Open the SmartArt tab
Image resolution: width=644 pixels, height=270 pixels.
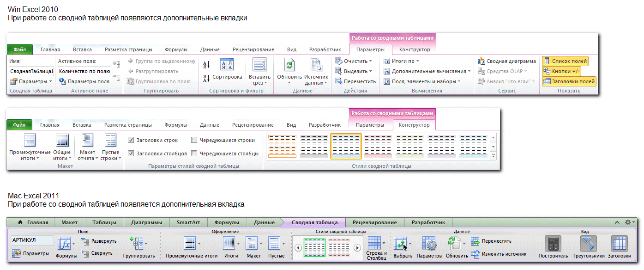pos(188,222)
